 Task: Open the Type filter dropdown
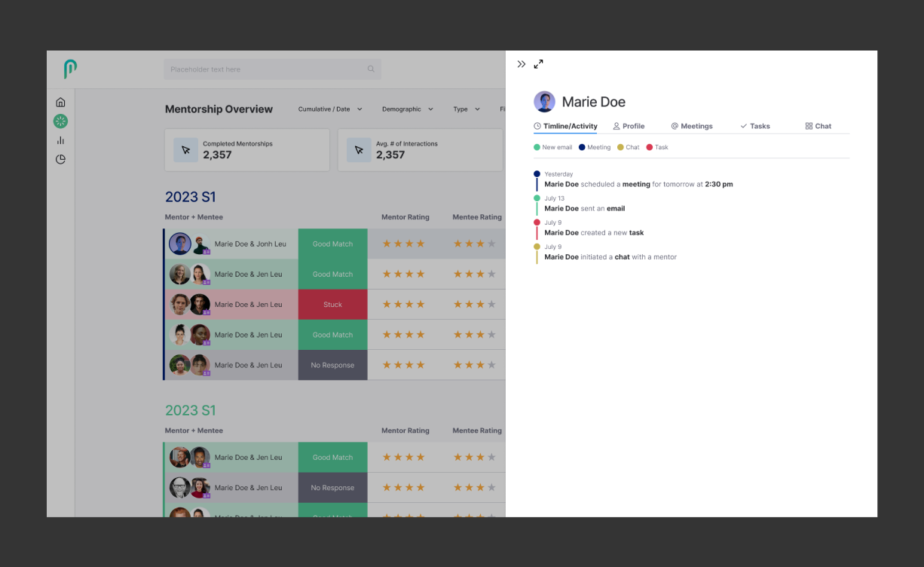[466, 109]
